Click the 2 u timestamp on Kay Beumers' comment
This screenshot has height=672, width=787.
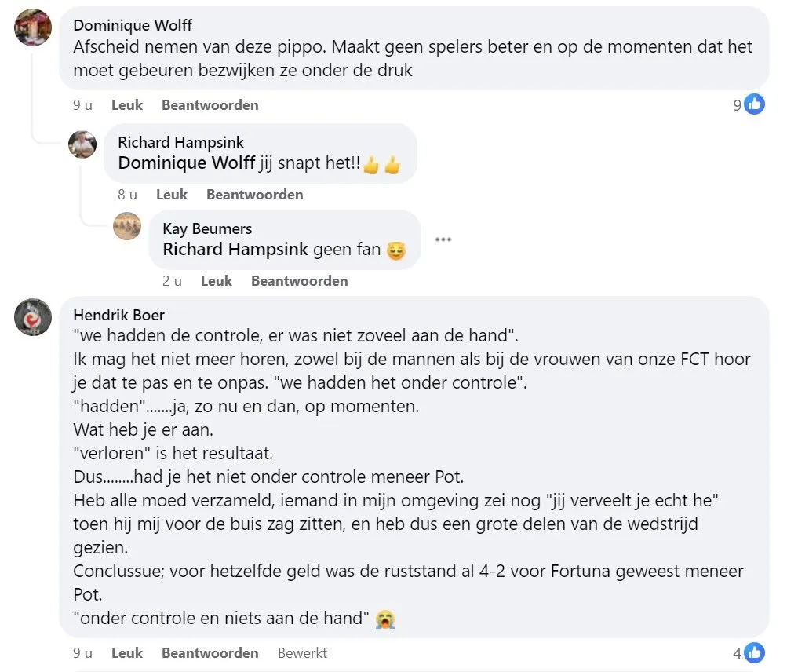click(x=172, y=280)
